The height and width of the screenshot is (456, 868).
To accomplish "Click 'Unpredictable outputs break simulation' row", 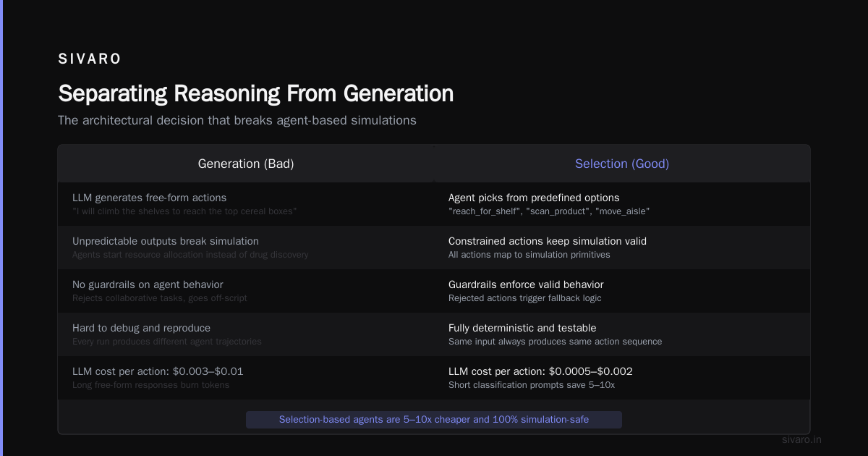I will pos(246,248).
